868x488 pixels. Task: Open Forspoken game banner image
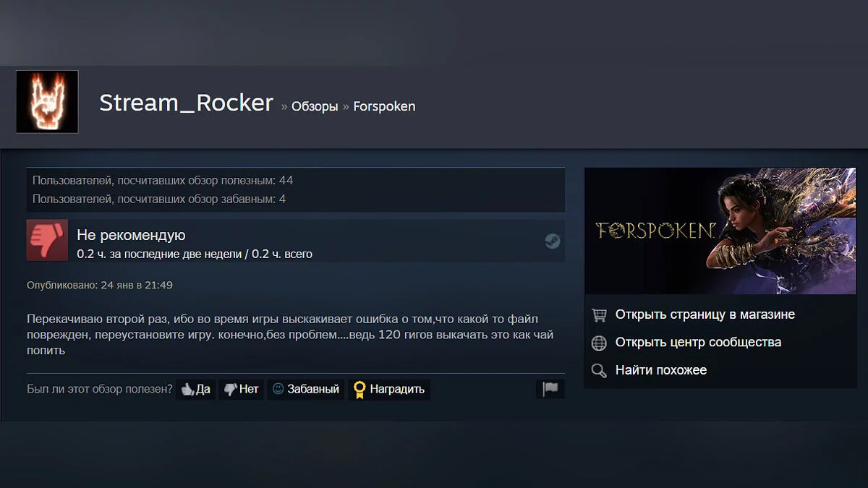tap(720, 231)
